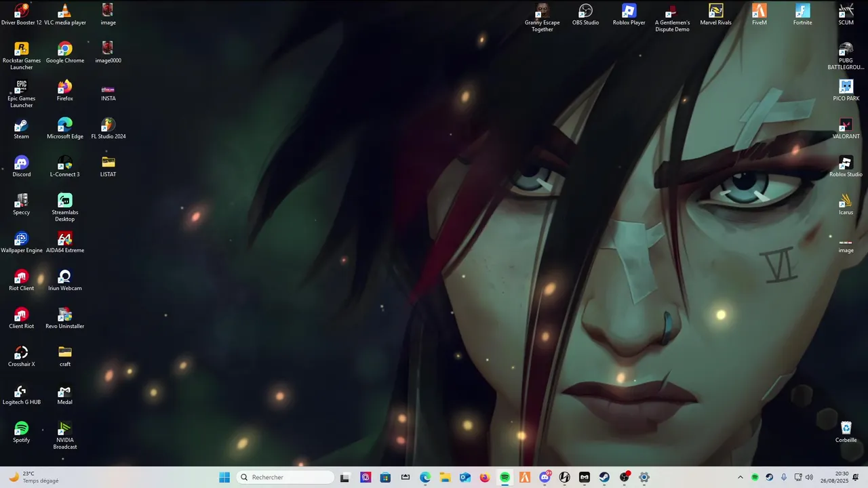Open Microsoft Store from the taskbar
The height and width of the screenshot is (488, 868).
(x=385, y=477)
